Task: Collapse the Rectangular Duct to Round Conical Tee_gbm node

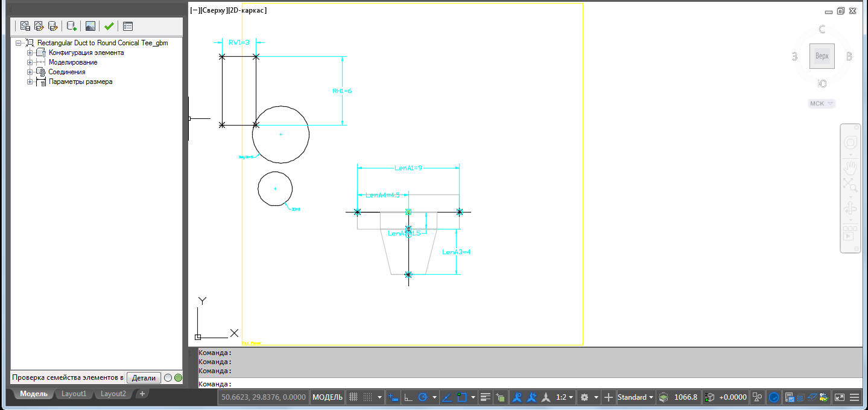Action: coord(19,43)
